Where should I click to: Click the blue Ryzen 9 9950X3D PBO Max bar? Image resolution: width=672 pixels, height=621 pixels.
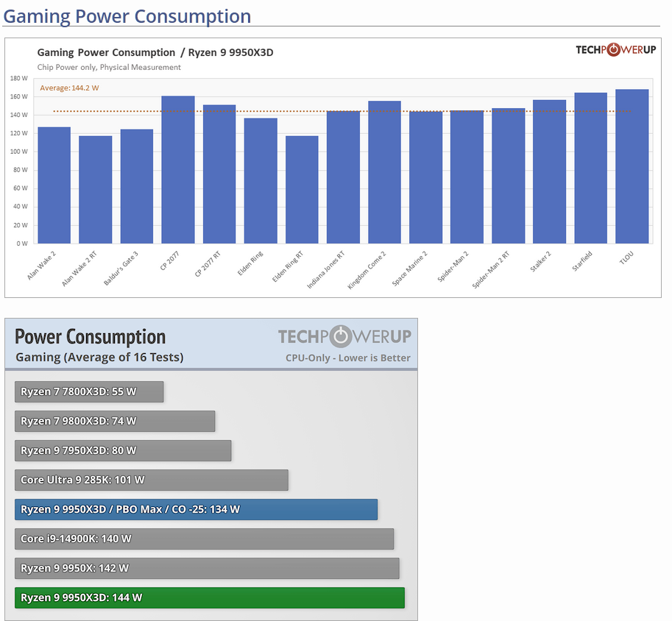197,510
